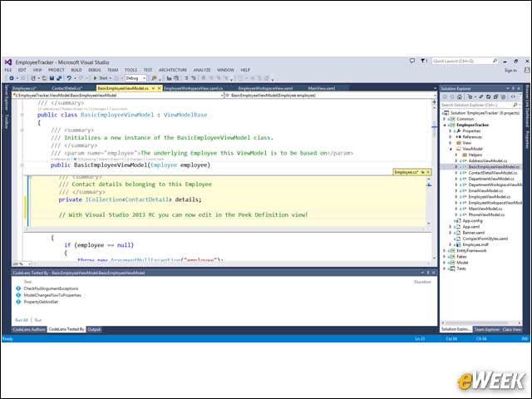Click the user account avatar icon
This screenshot has width=532, height=399.
527,70
